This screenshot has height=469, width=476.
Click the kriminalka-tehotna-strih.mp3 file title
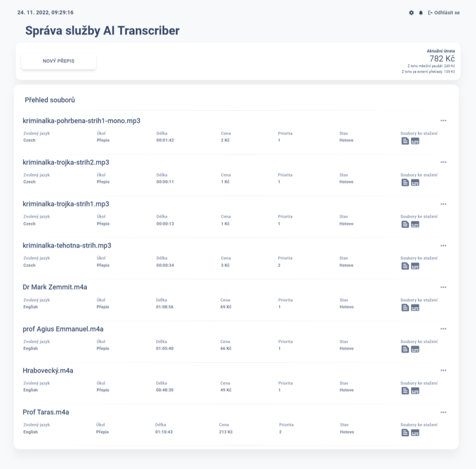67,246
